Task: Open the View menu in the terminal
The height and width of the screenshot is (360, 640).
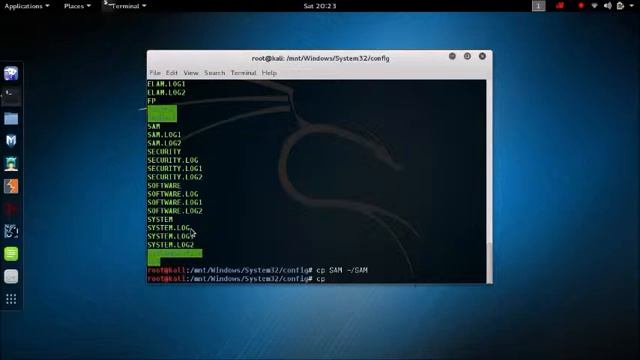Action: coord(191,73)
